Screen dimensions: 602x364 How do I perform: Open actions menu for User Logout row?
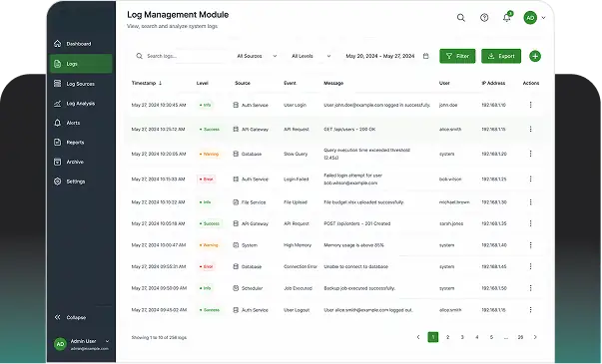pyautogui.click(x=530, y=310)
